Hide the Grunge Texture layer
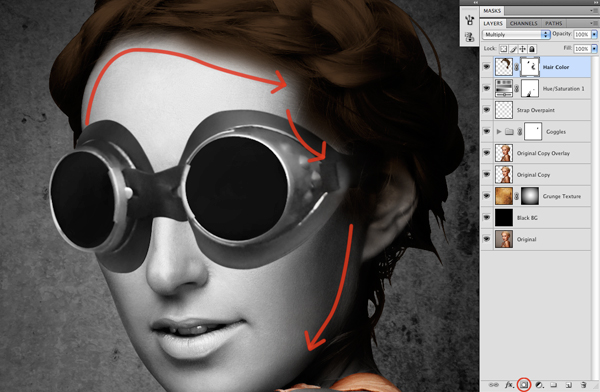 click(486, 196)
